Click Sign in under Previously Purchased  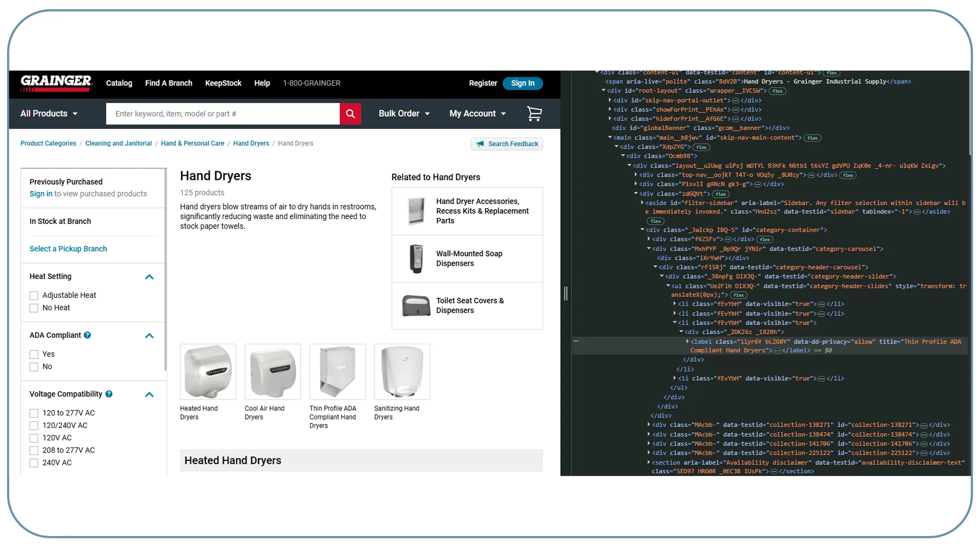pyautogui.click(x=41, y=194)
